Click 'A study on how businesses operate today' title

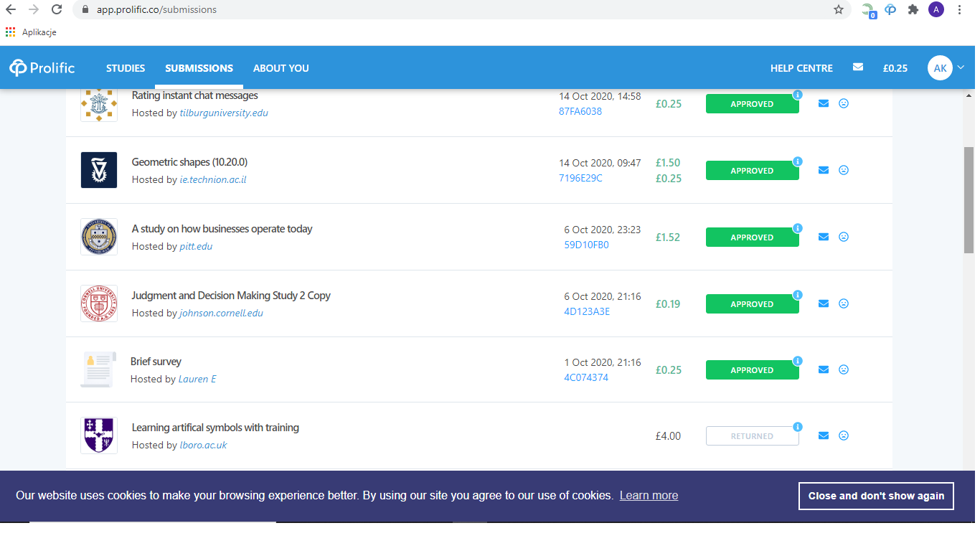point(222,229)
